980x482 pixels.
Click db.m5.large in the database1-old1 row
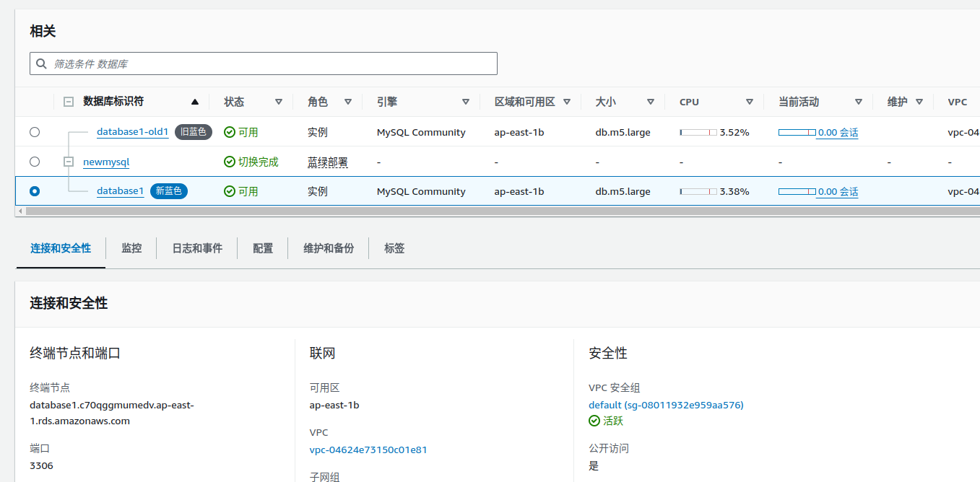tap(623, 133)
